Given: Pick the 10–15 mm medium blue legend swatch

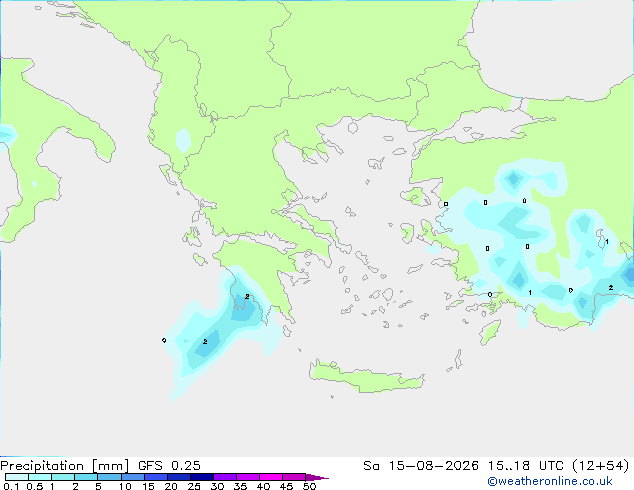Looking at the screenshot, I should (x=132, y=477).
